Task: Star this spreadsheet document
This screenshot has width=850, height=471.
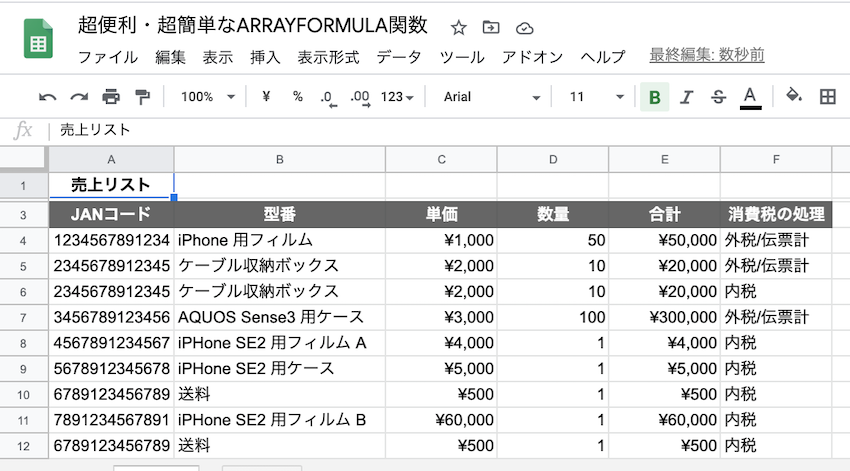Action: coord(458,27)
